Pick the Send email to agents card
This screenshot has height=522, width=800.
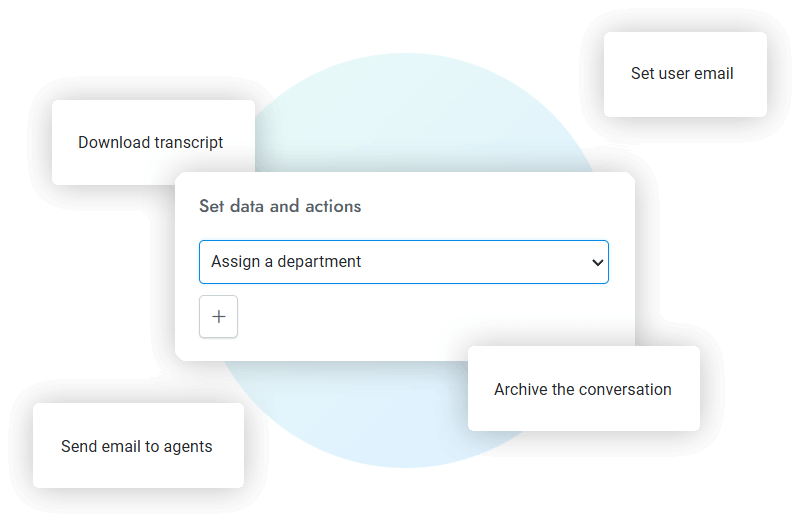click(x=137, y=446)
